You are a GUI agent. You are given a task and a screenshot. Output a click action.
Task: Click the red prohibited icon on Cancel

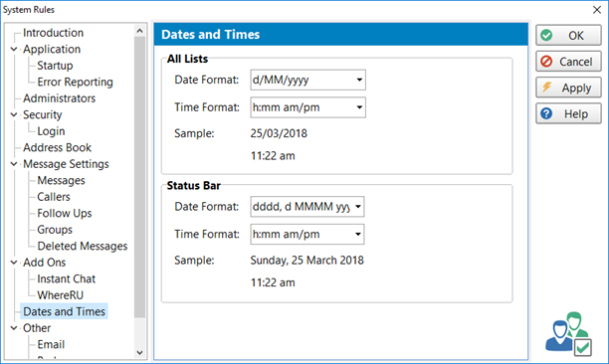pyautogui.click(x=546, y=62)
